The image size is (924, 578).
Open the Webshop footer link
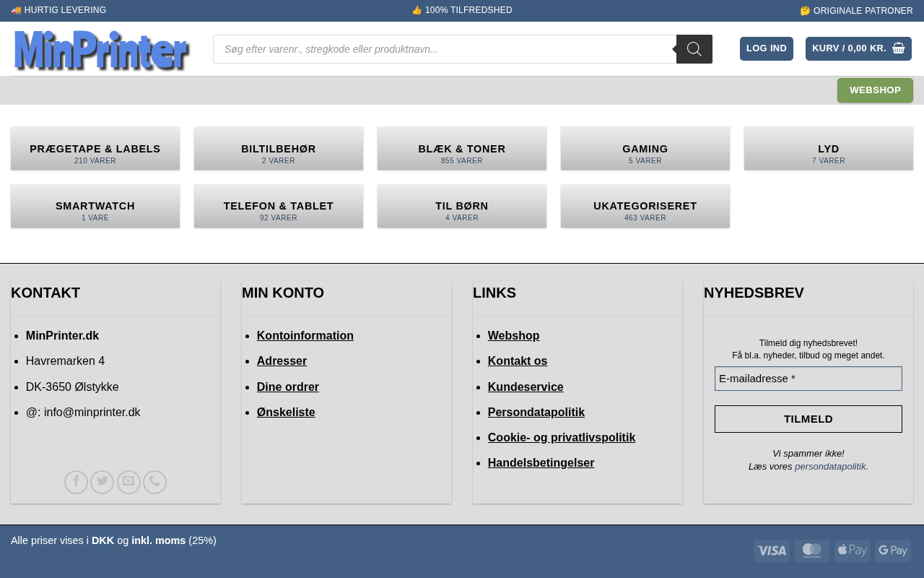(514, 335)
